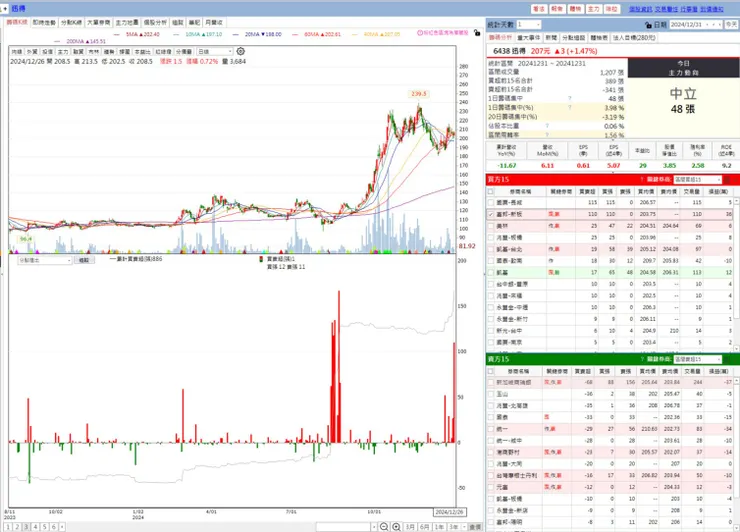
Task: Click the 200MA 145.51 legend entry
Action: pyautogui.click(x=80, y=42)
